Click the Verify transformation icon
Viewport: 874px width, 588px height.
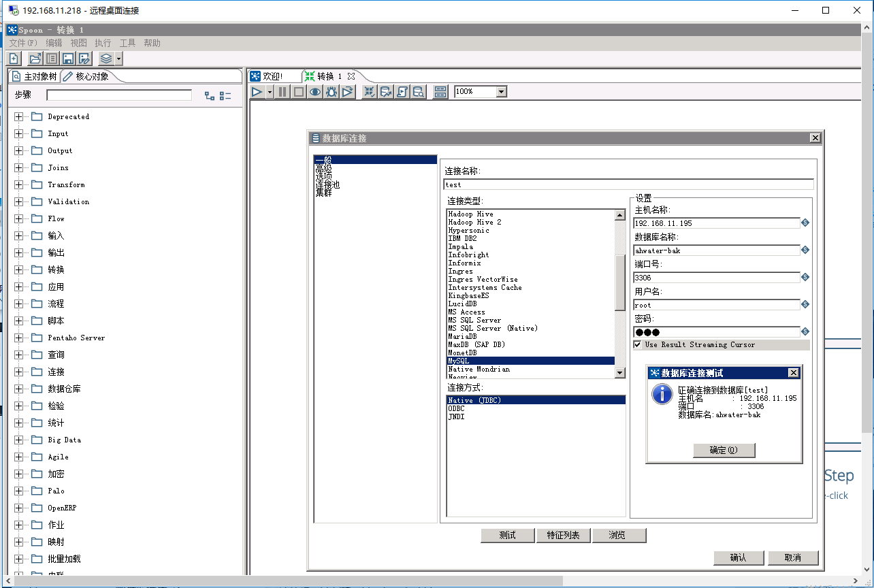point(370,91)
